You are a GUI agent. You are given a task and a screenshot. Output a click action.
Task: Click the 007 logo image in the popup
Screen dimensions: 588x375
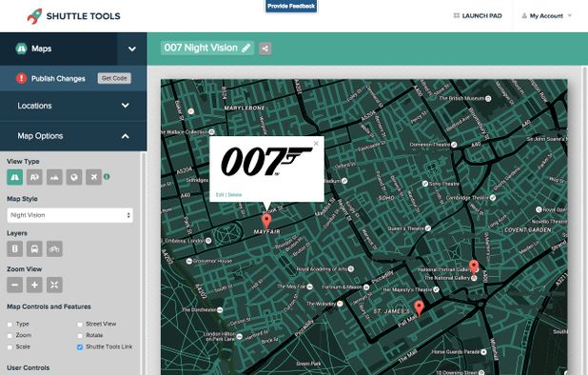pyautogui.click(x=266, y=161)
